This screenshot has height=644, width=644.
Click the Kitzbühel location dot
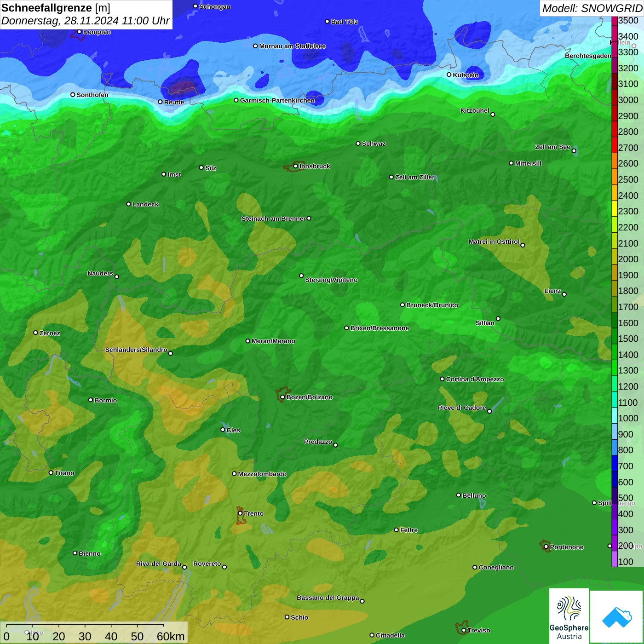point(493,115)
